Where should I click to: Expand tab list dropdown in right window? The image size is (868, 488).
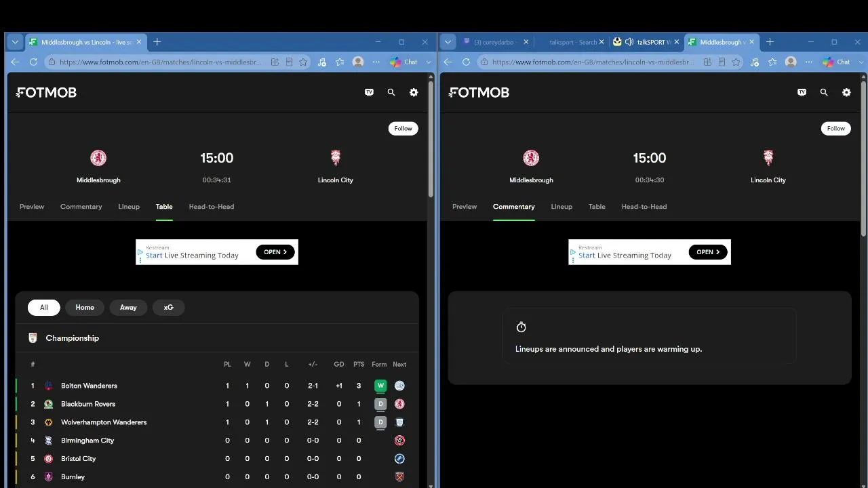pyautogui.click(x=448, y=42)
